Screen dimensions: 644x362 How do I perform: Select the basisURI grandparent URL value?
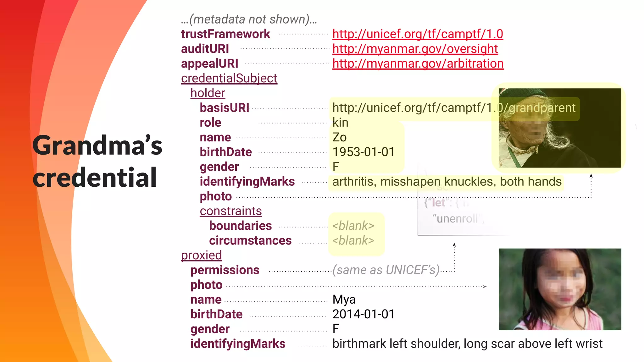454,108
